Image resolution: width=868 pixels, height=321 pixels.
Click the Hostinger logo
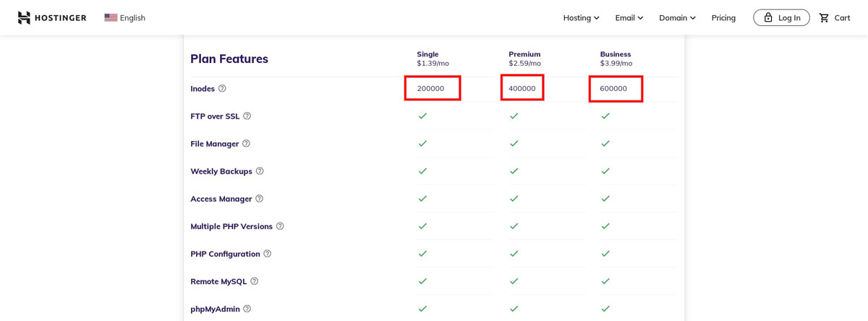pos(52,17)
